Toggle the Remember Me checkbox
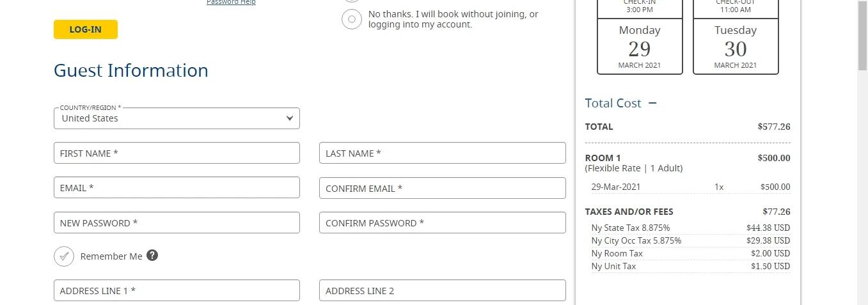 [x=64, y=256]
